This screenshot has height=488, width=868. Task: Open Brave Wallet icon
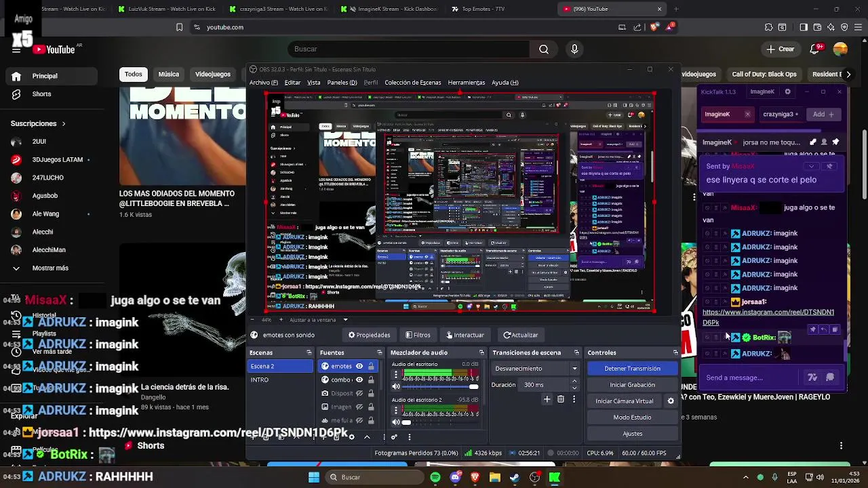pos(817,27)
